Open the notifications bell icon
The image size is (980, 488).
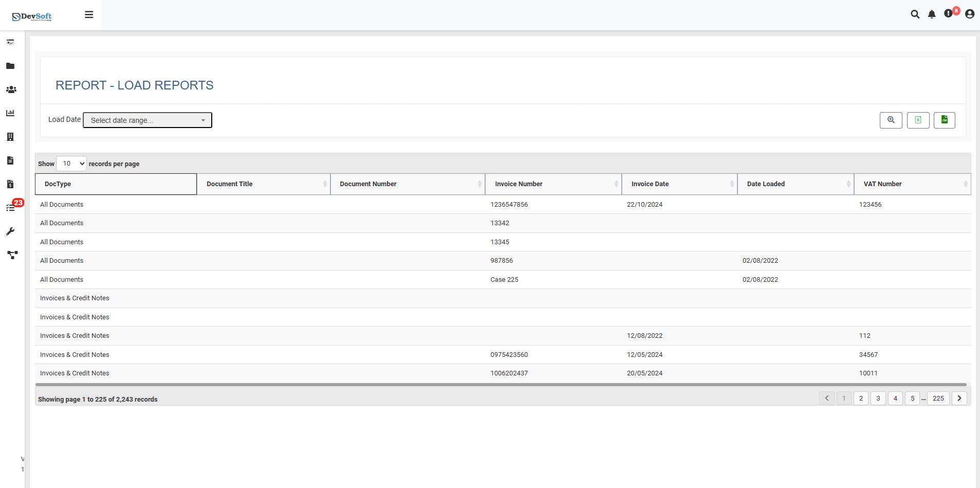tap(932, 14)
